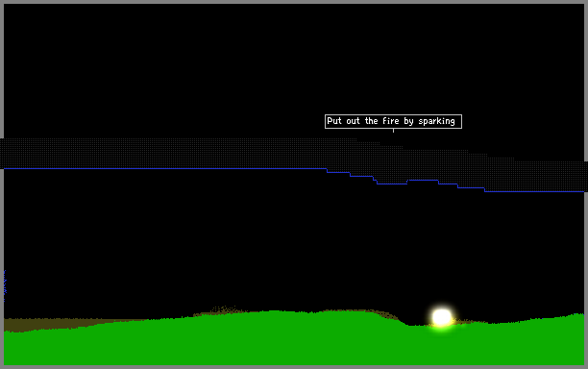Viewport: 588px width, 369px height.
Task: Click the glowing white fire ball
Action: [442, 317]
